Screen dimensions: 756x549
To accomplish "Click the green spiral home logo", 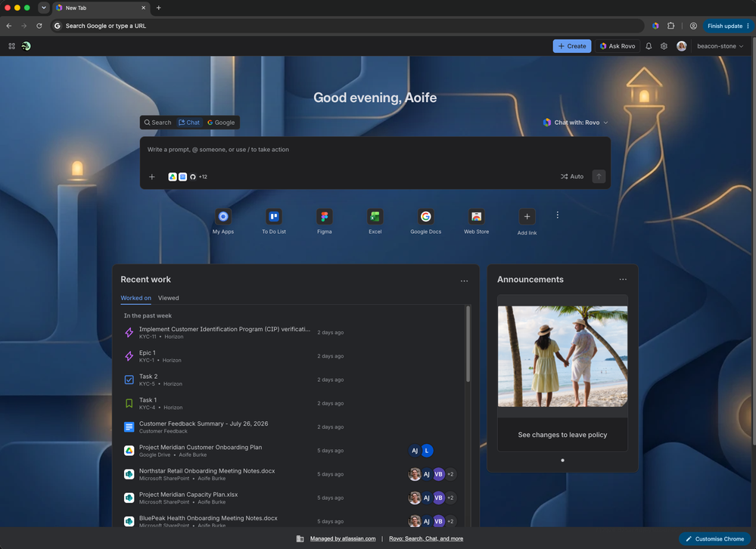I will (26, 46).
